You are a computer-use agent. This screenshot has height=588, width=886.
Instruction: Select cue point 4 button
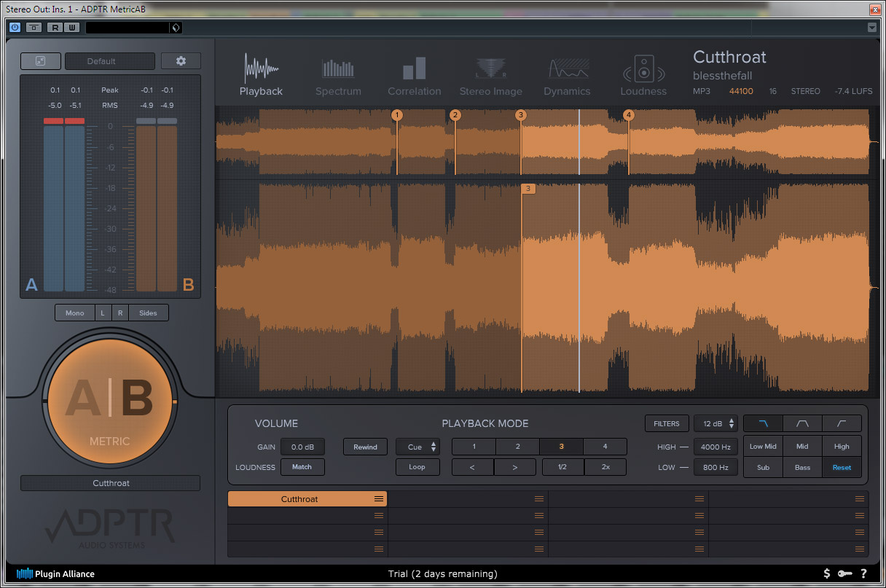(605, 447)
